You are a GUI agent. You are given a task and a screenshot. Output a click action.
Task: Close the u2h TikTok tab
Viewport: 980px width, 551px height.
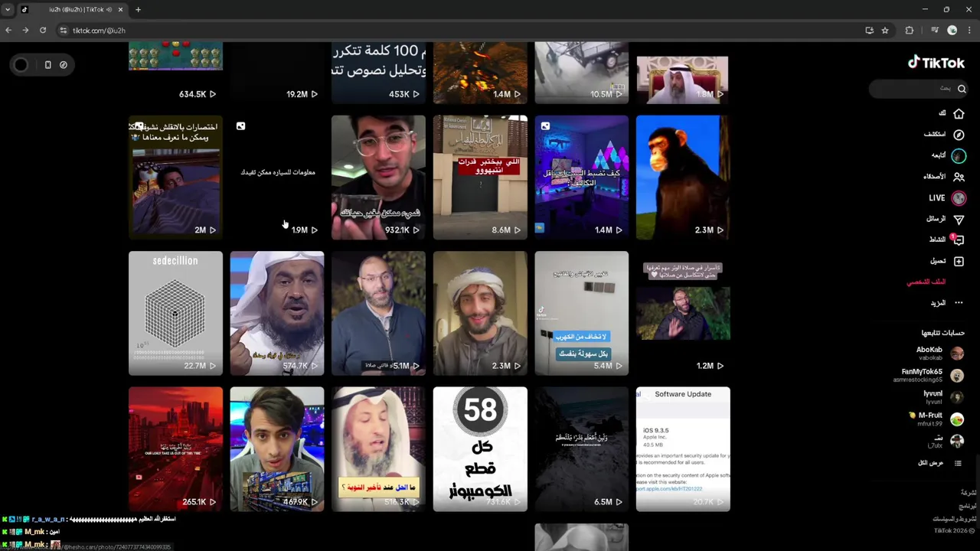[120, 10]
